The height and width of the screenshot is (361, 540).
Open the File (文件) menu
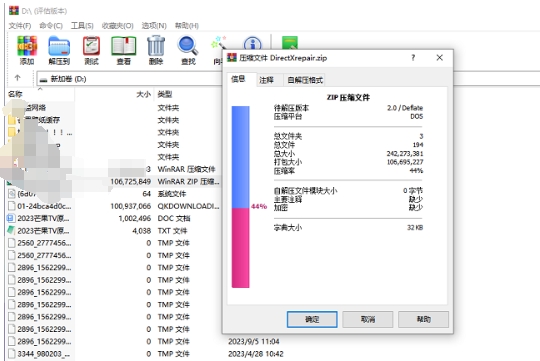pyautogui.click(x=20, y=25)
